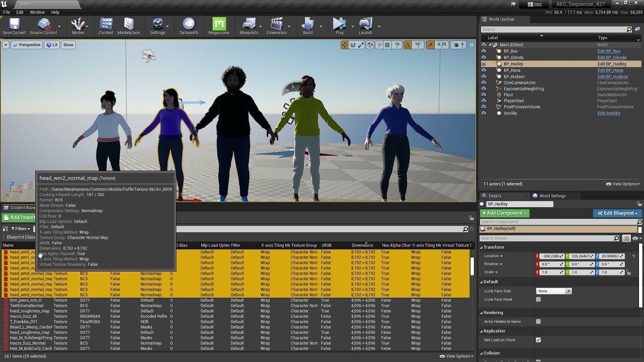The image size is (644, 362).
Task: Click the Cinematics toolbar icon
Action: (276, 26)
